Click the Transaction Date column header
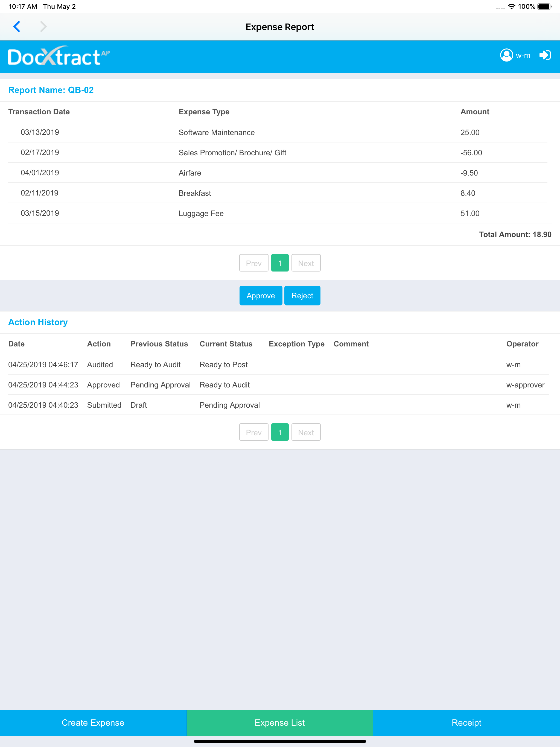 point(39,112)
